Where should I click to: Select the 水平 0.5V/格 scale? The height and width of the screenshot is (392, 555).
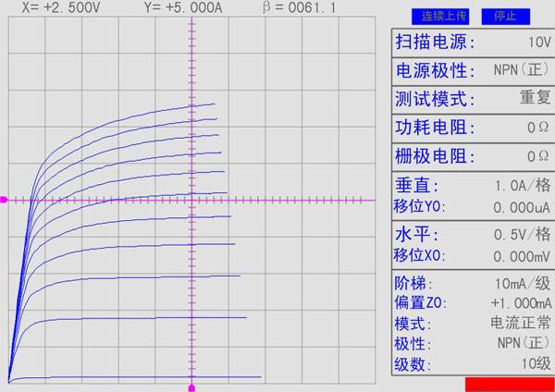pos(473,234)
